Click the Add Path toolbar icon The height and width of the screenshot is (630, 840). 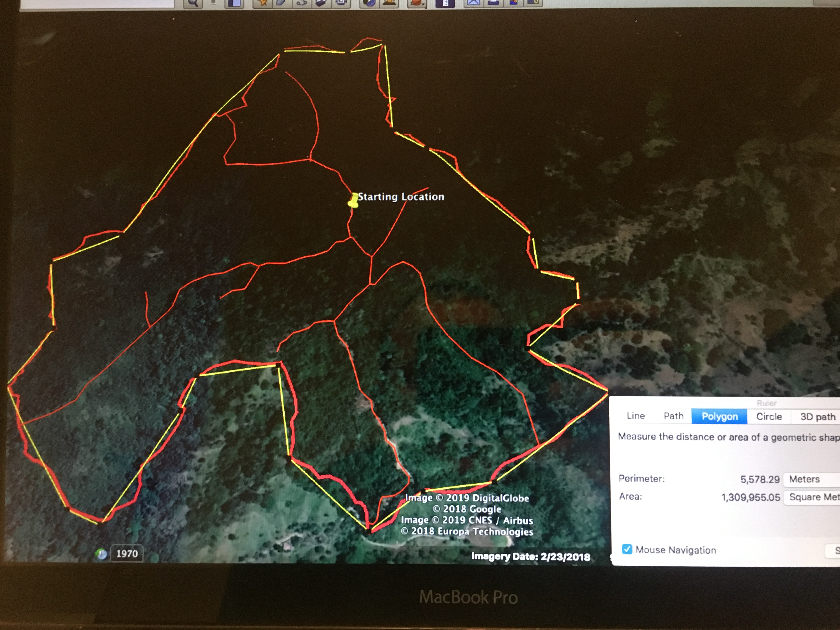(301, 3)
